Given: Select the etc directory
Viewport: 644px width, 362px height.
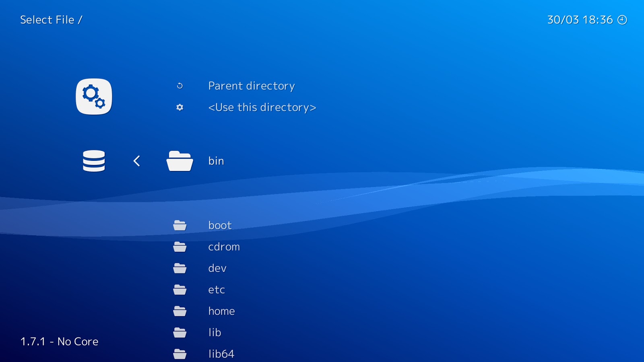Looking at the screenshot, I should pos(216,290).
